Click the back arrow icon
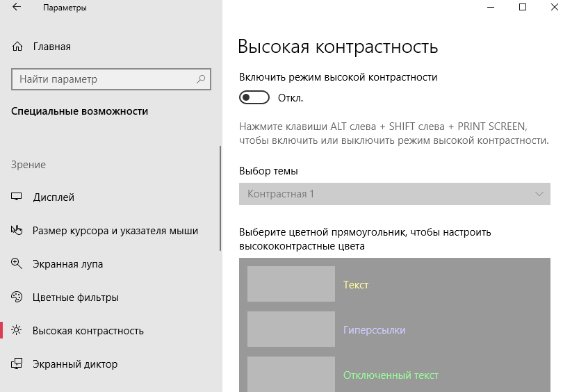The height and width of the screenshot is (392, 563). click(x=17, y=8)
